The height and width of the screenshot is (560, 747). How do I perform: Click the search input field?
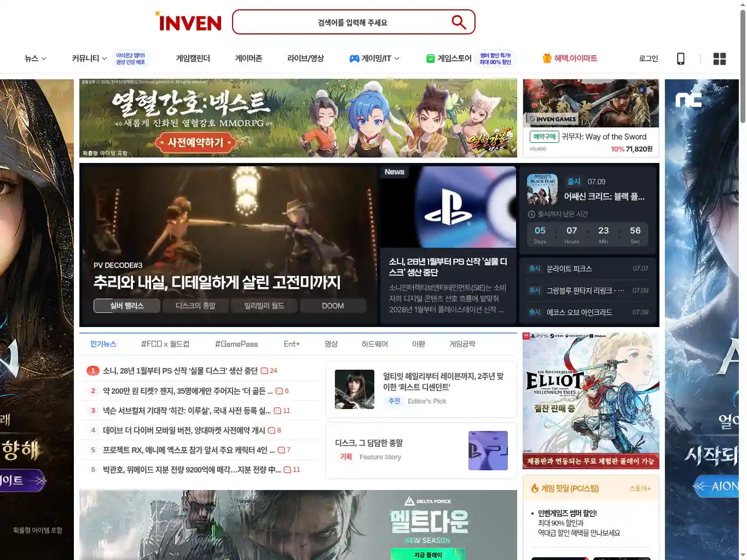pyautogui.click(x=352, y=22)
